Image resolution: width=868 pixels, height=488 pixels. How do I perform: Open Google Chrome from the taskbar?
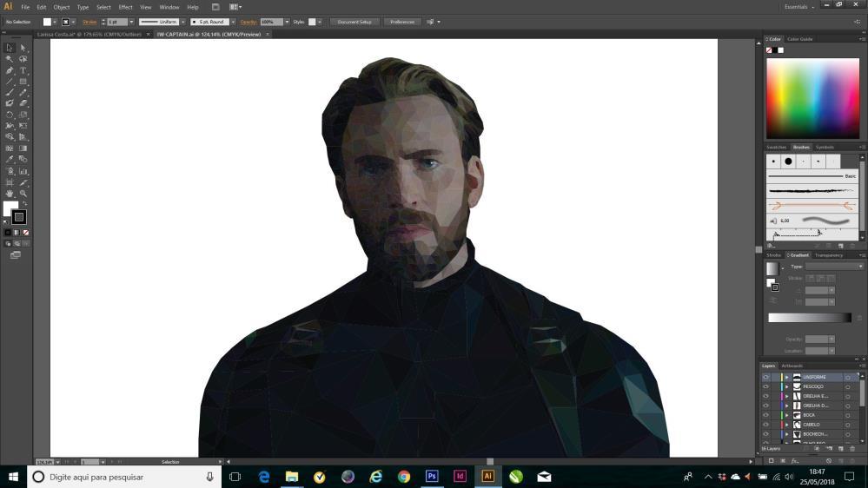click(404, 477)
